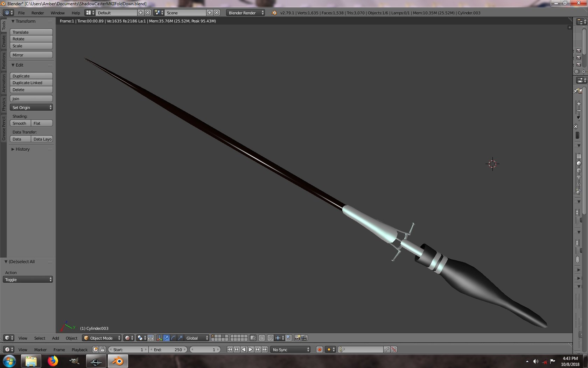Open timeline Marker menu
588x368 pixels.
point(40,350)
